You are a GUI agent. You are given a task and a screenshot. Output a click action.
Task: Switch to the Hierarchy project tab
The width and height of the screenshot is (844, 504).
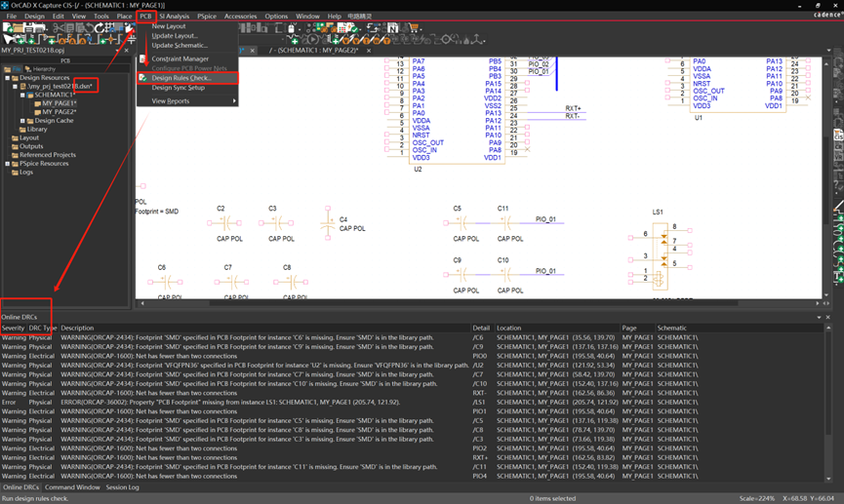click(x=40, y=69)
